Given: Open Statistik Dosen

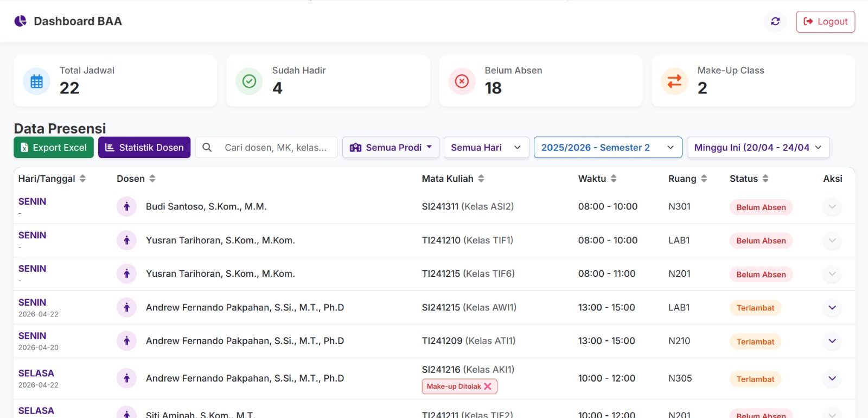Looking at the screenshot, I should pos(144,147).
